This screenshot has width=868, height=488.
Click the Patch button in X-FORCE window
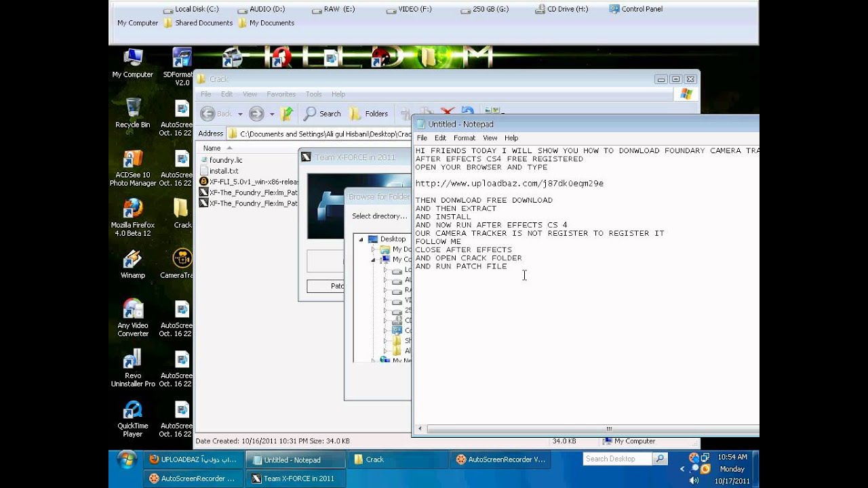pos(327,286)
